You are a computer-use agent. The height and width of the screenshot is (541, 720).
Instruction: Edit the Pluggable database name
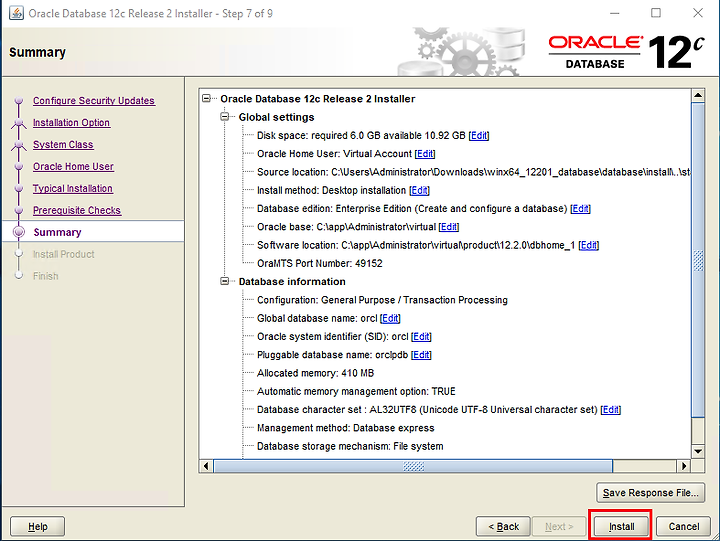[x=421, y=355]
